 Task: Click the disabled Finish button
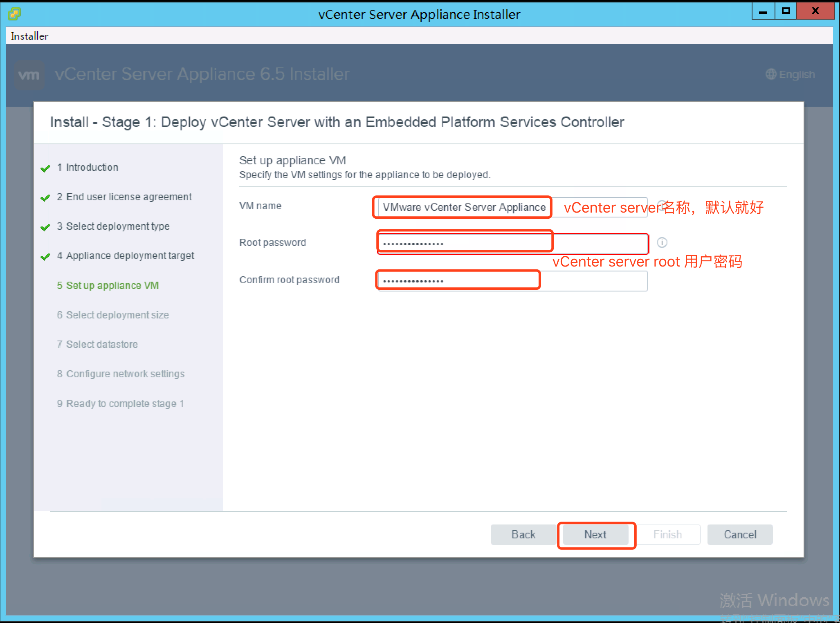(667, 535)
